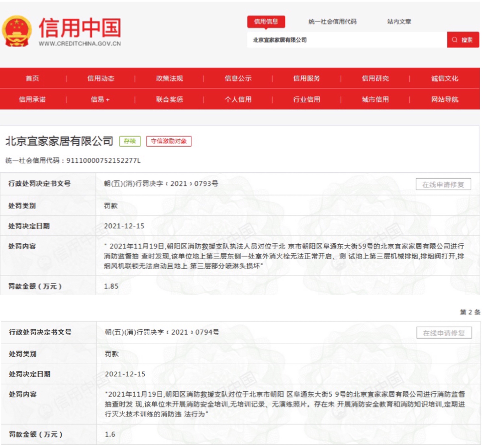The width and height of the screenshot is (483, 448).
Task: Click the company name 北京宜家家居有限公司 heading
Action: 59,141
